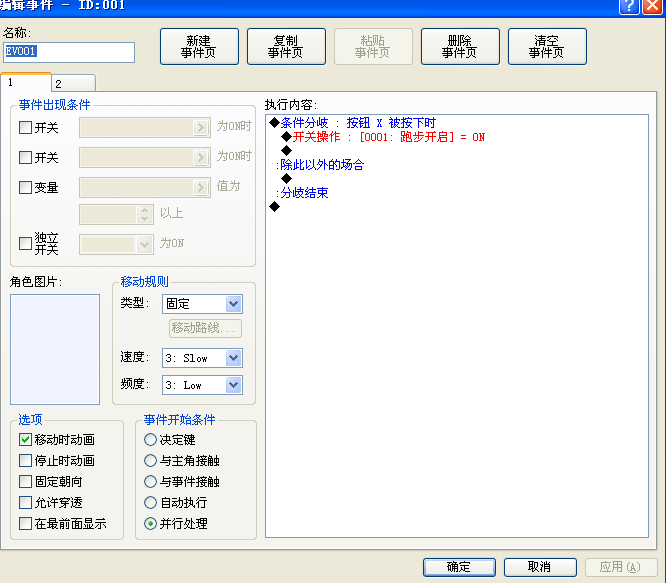Uncheck the 移动时动画 option
This screenshot has width=666, height=583.
25,439
